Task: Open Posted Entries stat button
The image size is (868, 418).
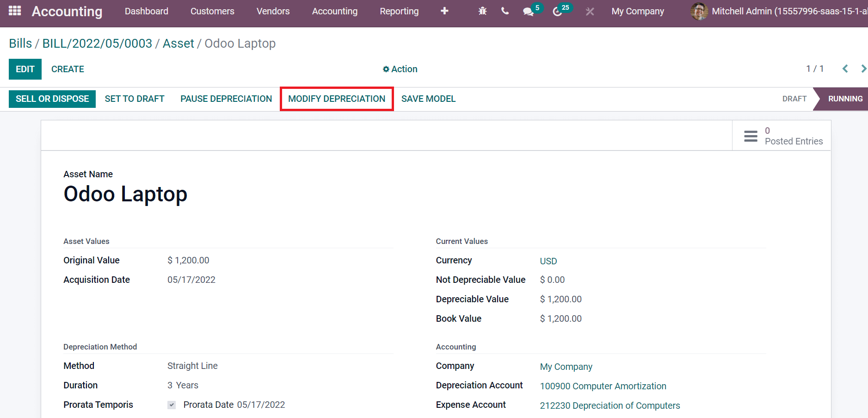Action: 782,136
